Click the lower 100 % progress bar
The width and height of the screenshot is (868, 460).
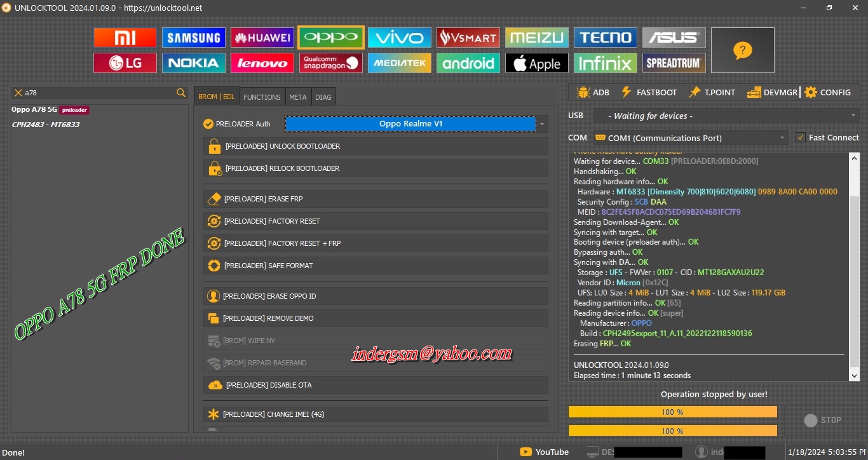[672, 430]
